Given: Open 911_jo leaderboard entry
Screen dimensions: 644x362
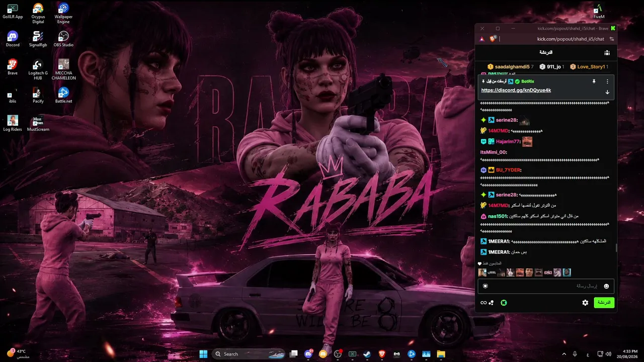Looking at the screenshot, I should pyautogui.click(x=551, y=67).
